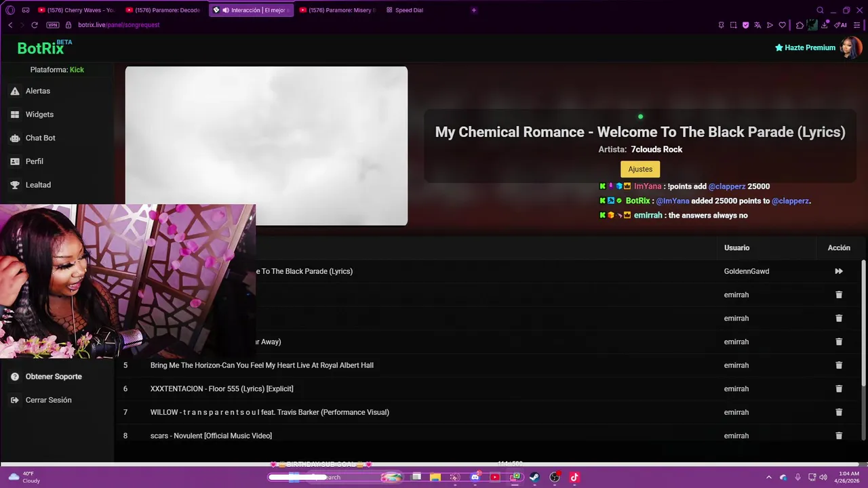Click the snapshot capture icon

click(x=733, y=25)
